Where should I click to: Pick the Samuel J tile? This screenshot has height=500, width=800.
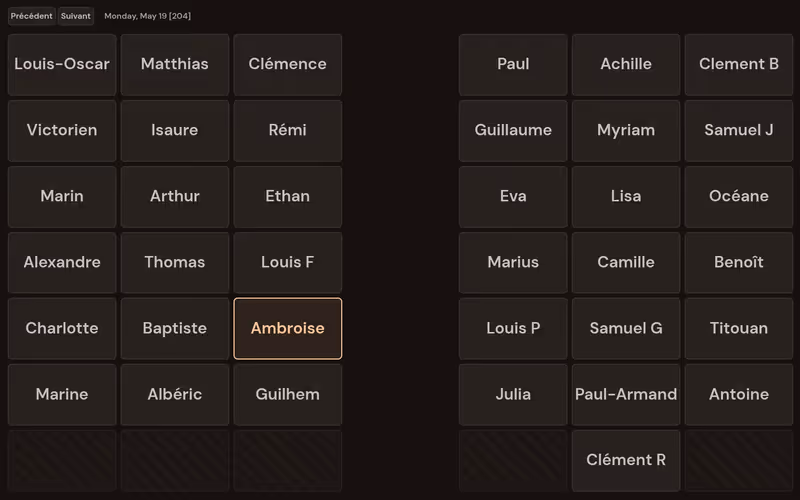point(739,131)
